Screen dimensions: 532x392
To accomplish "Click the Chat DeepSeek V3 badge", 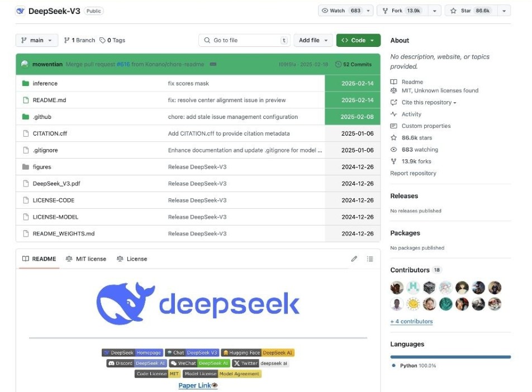I will click(x=192, y=353).
